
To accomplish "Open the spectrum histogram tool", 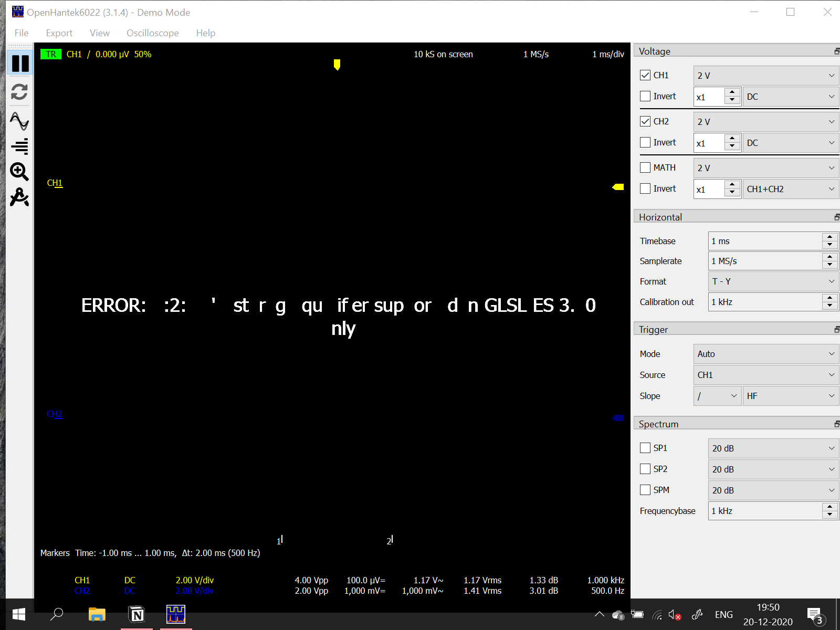I will 19,147.
